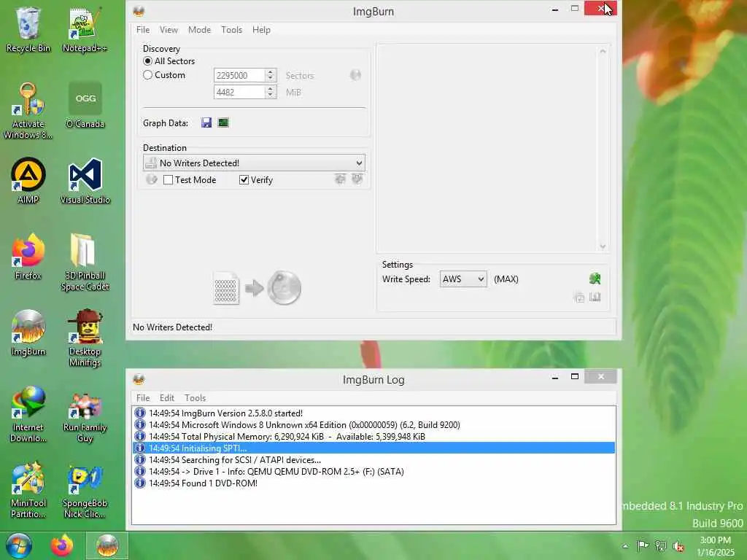Click the MiB value spinner arrows
The width and height of the screenshot is (747, 560).
click(x=271, y=92)
